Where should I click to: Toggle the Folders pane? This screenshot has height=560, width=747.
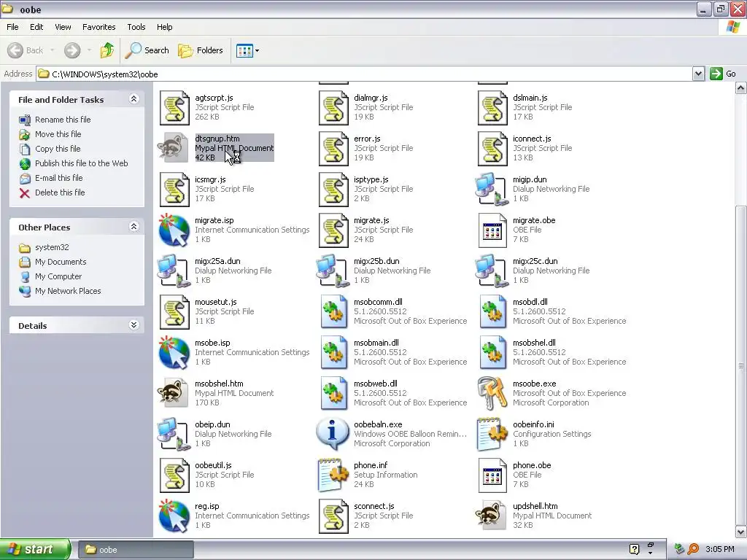point(201,50)
